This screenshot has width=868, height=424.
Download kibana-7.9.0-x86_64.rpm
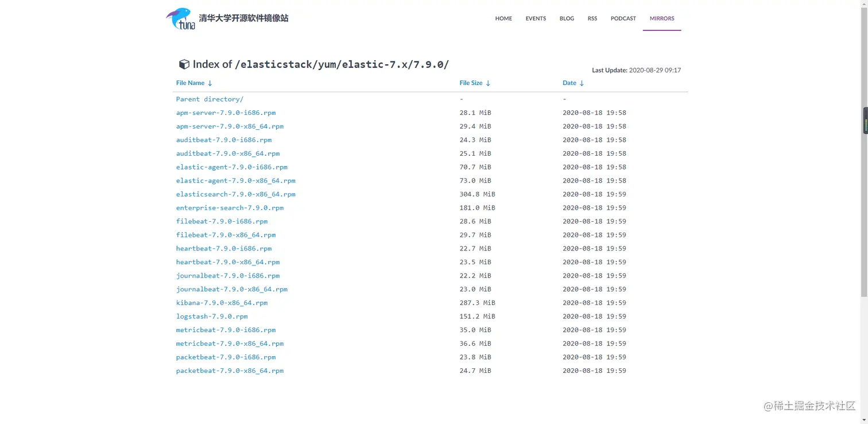[x=222, y=303]
